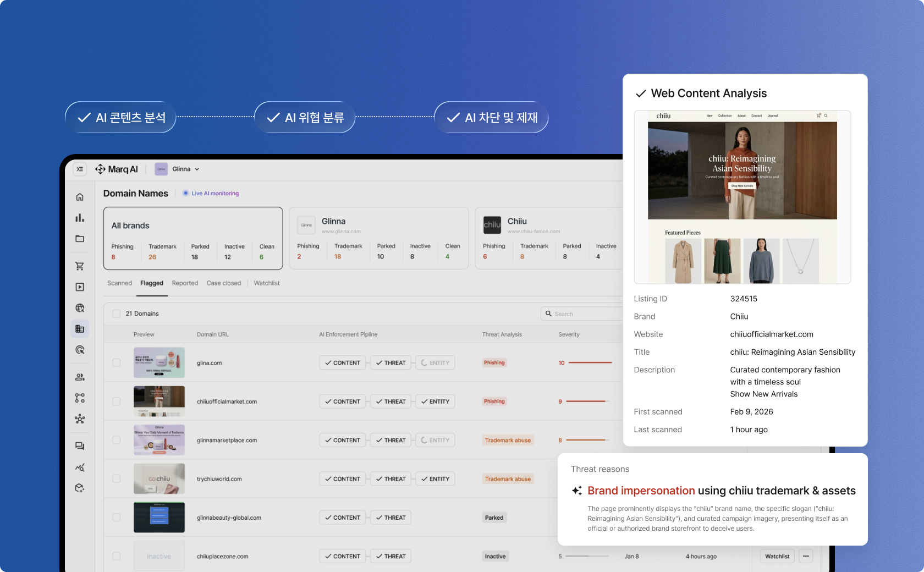Click severity 5 bar in chiiuplacezone.com row
This screenshot has height=572, width=924.
coord(587,556)
